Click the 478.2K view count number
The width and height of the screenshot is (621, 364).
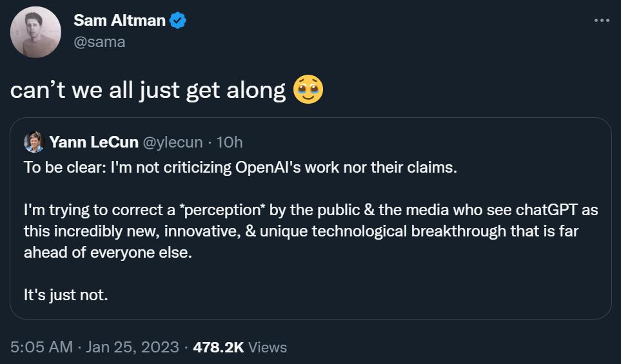coord(218,347)
